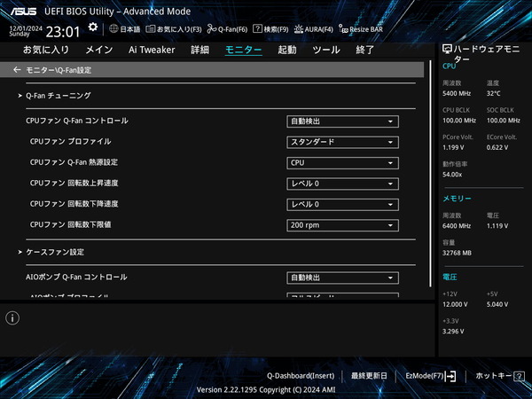Open the AIOポンプ Q-Fan コントロール dropdown
Screen dimensions: 532x399
(x=342, y=278)
